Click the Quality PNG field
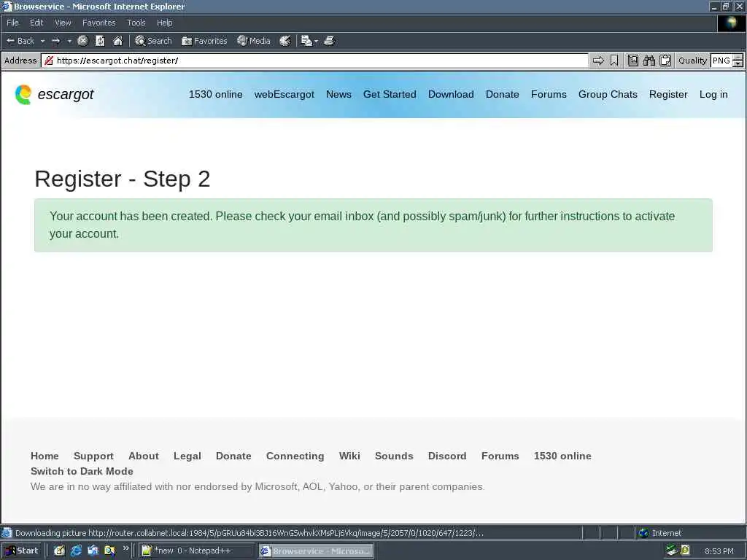The image size is (747, 560). (721, 61)
